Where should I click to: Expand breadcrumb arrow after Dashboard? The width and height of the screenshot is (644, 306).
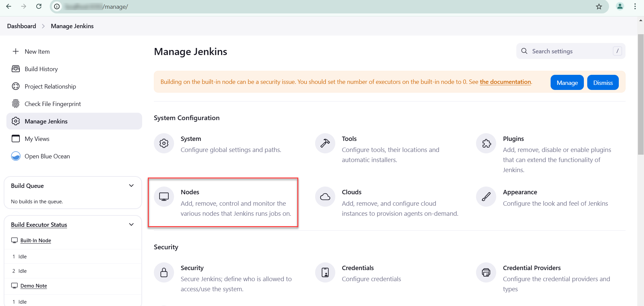click(43, 26)
